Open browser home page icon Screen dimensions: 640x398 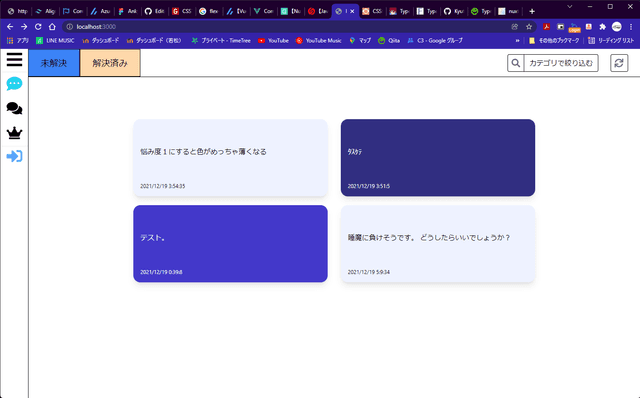52,27
